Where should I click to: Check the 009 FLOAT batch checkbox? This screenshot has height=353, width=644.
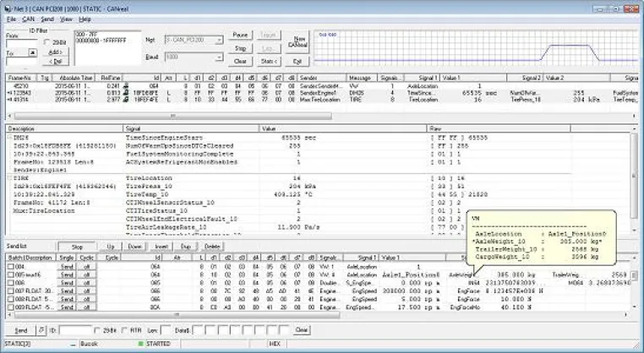tap(11, 307)
